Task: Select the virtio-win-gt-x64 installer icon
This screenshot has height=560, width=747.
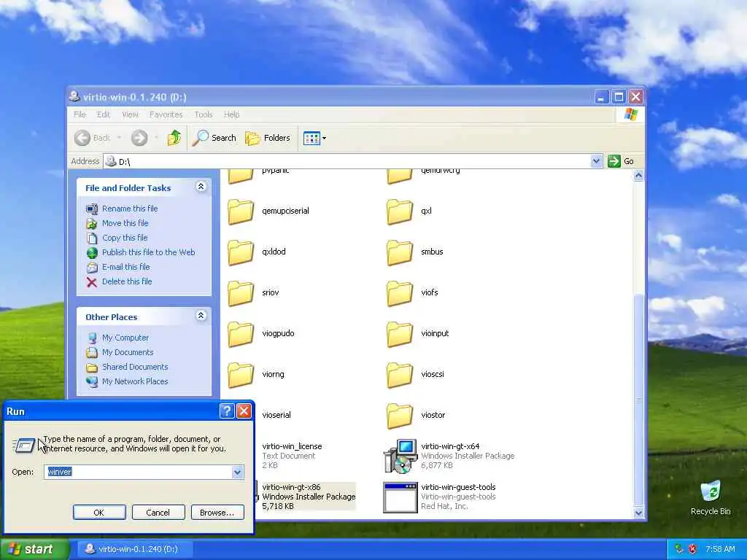Action: pos(400,456)
